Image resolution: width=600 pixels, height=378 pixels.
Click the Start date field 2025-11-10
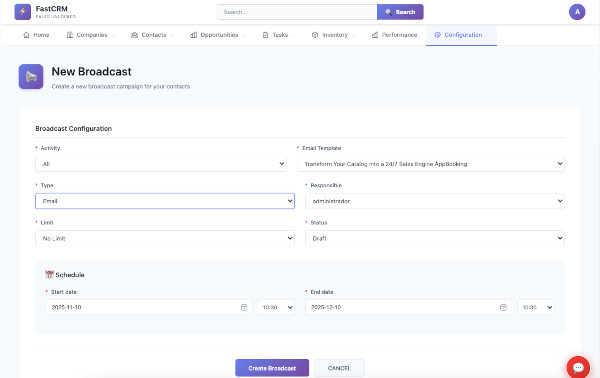click(x=148, y=307)
